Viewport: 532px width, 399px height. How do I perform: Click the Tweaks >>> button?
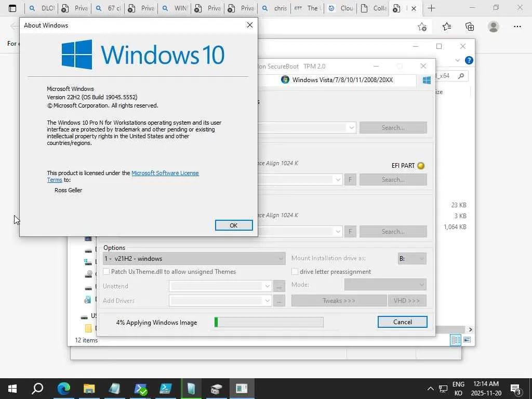pos(339,301)
